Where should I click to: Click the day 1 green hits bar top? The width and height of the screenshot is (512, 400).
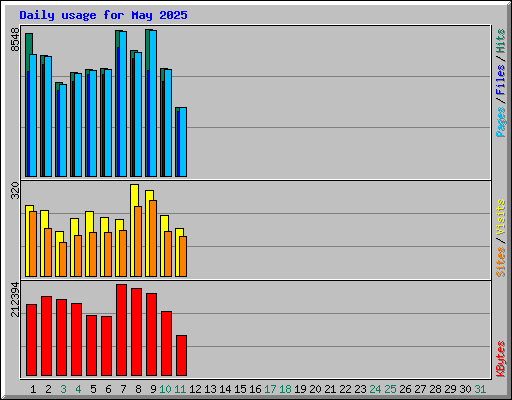pyautogui.click(x=29, y=43)
